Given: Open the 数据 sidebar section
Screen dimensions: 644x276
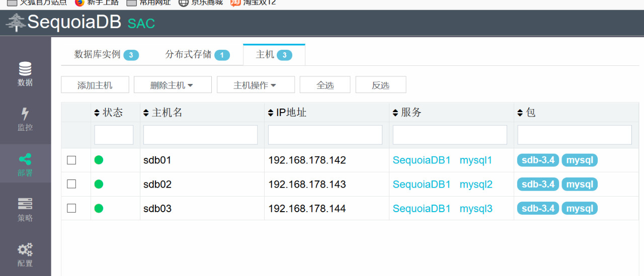Looking at the screenshot, I should click(x=25, y=74).
